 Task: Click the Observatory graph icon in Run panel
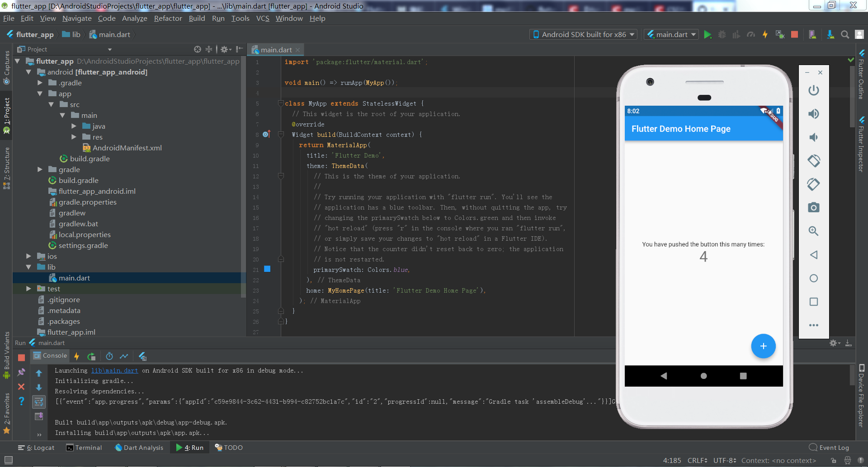tap(124, 356)
